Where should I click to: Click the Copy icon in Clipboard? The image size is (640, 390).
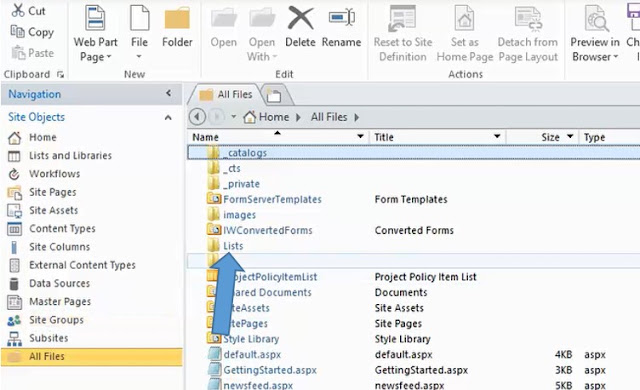(x=18, y=31)
